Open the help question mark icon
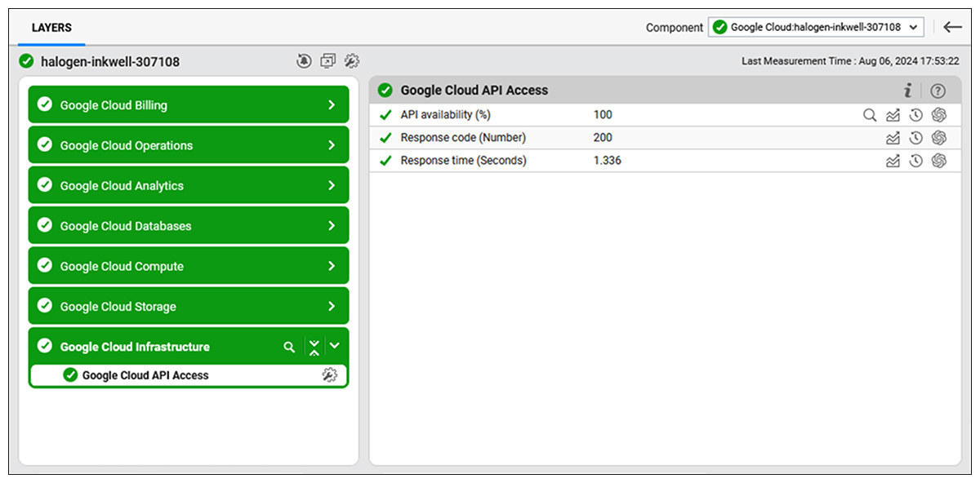This screenshot has width=980, height=483. coord(938,91)
